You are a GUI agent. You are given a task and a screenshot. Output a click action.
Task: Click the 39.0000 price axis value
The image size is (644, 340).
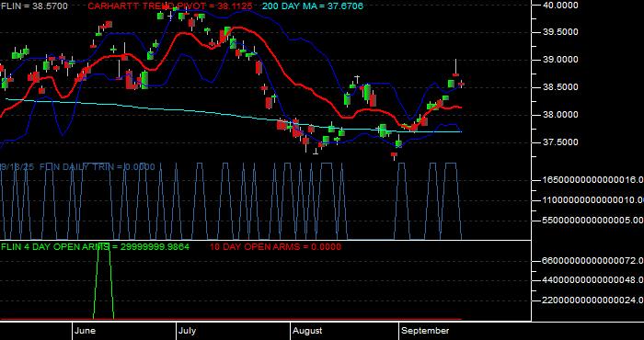coord(560,60)
